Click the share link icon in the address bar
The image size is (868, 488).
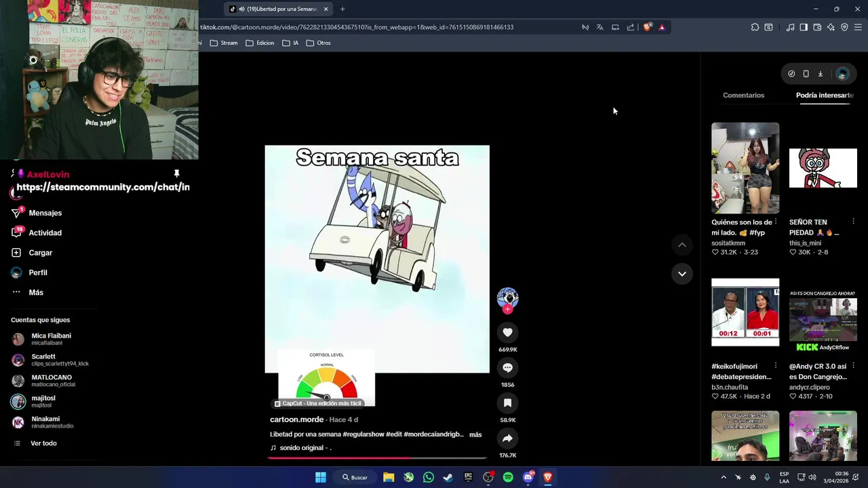[x=631, y=27]
